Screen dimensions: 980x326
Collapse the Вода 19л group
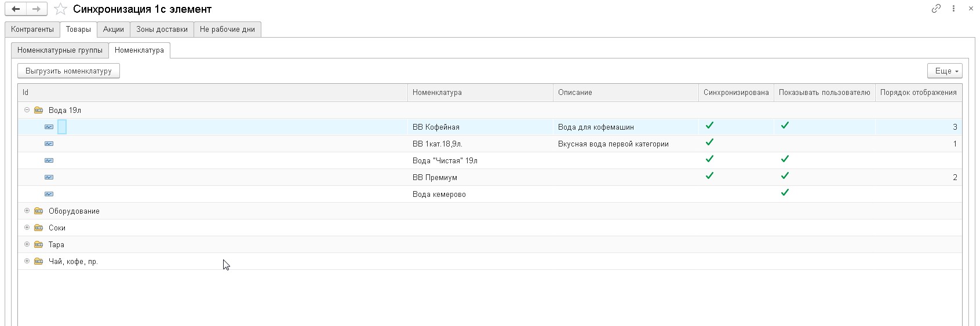[x=27, y=110]
